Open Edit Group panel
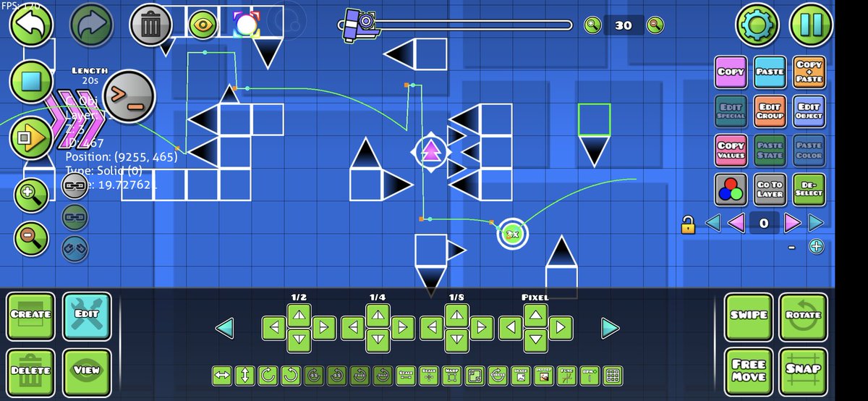The width and height of the screenshot is (868, 401). (770, 111)
